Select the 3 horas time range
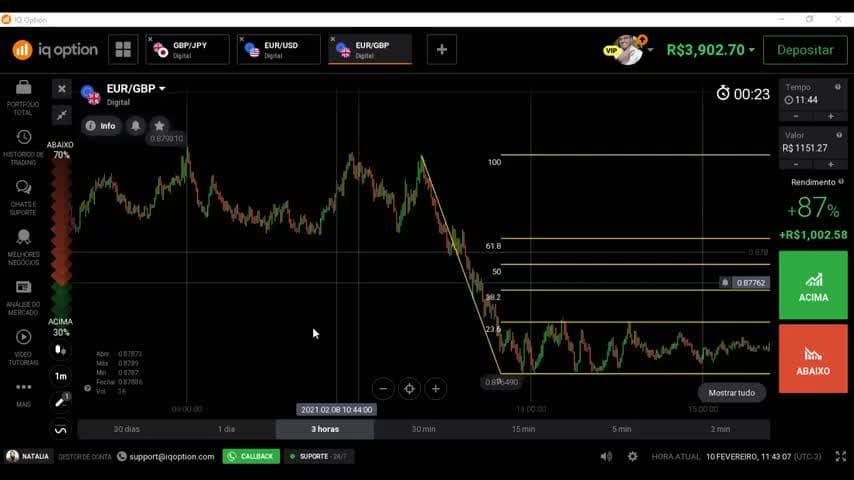The image size is (854, 480). tap(325, 429)
